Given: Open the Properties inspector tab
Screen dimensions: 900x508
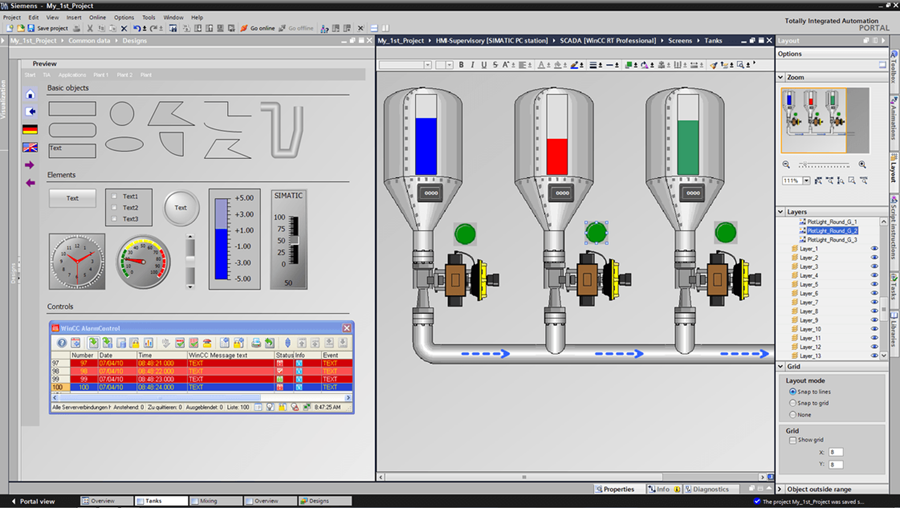Looking at the screenshot, I should (x=615, y=489).
